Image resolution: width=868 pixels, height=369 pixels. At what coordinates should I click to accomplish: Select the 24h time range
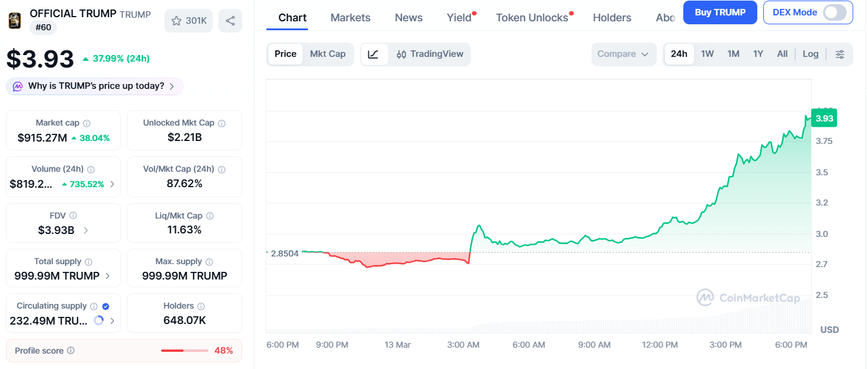tap(679, 54)
